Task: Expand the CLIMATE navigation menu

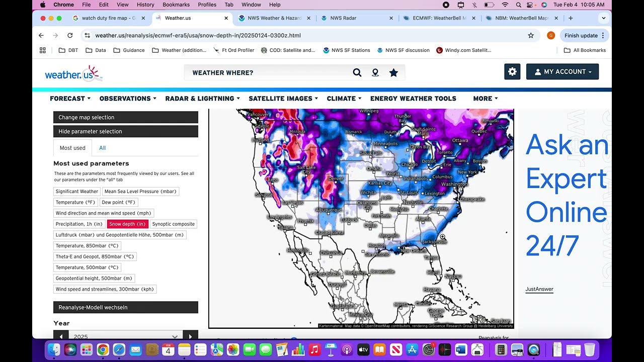Action: click(x=345, y=99)
